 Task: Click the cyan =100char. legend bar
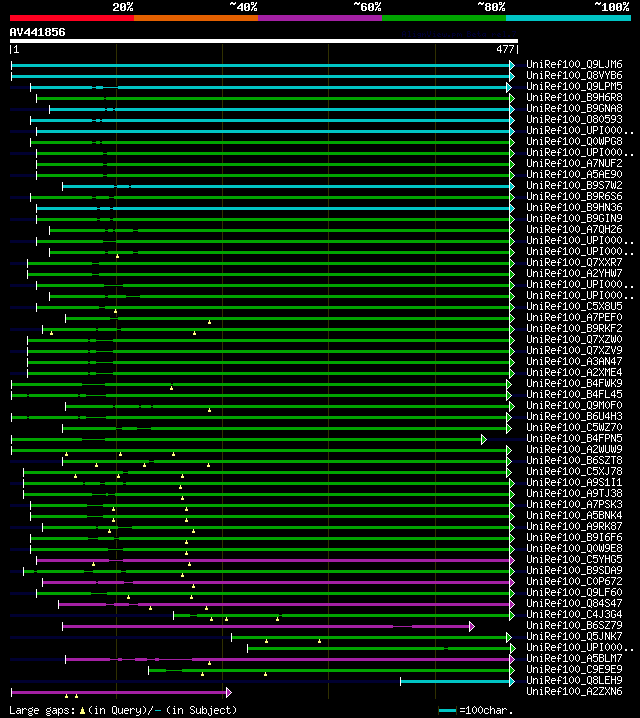(447, 711)
